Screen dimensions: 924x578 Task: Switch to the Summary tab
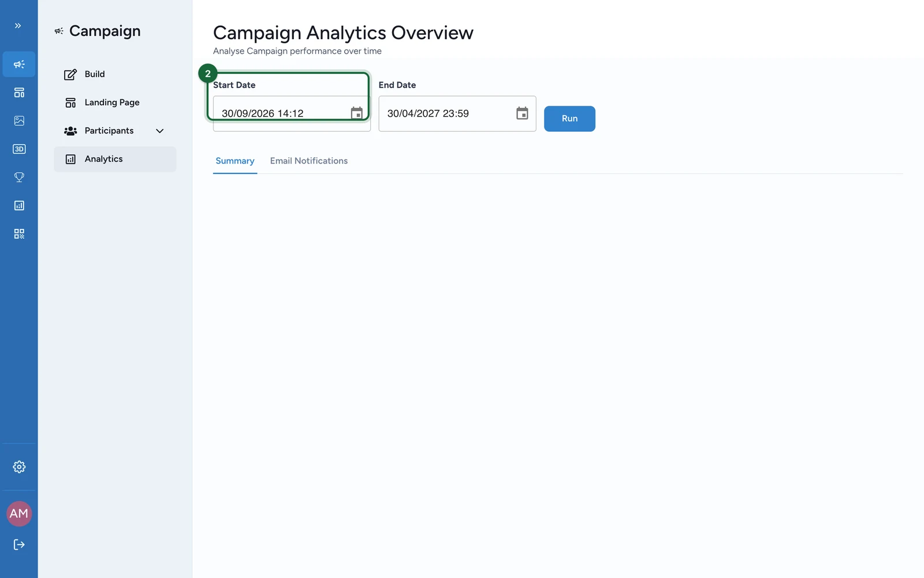235,161
